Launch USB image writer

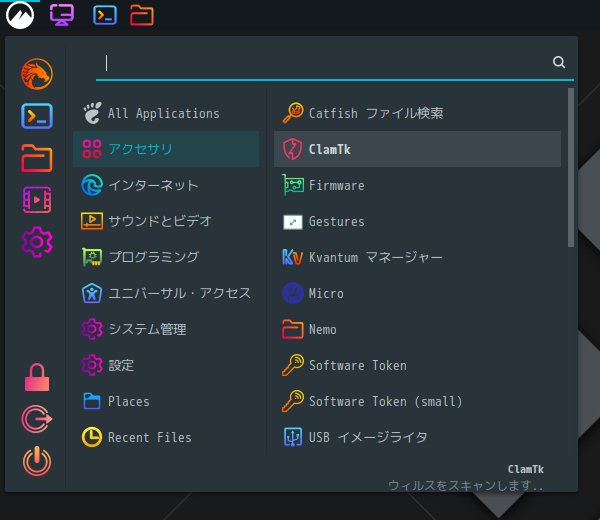[x=417, y=437]
